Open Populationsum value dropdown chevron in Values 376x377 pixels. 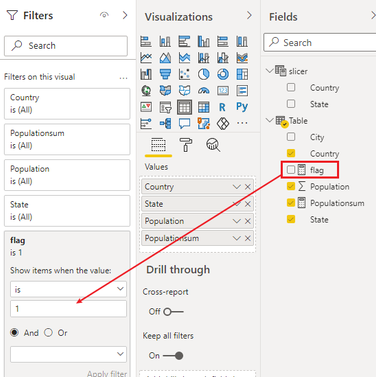pyautogui.click(x=237, y=238)
